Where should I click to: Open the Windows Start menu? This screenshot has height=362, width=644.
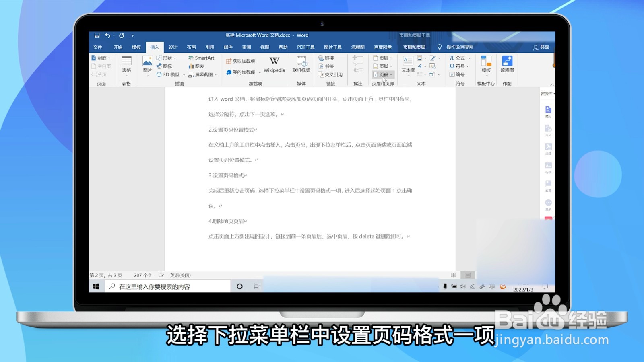[x=96, y=286]
